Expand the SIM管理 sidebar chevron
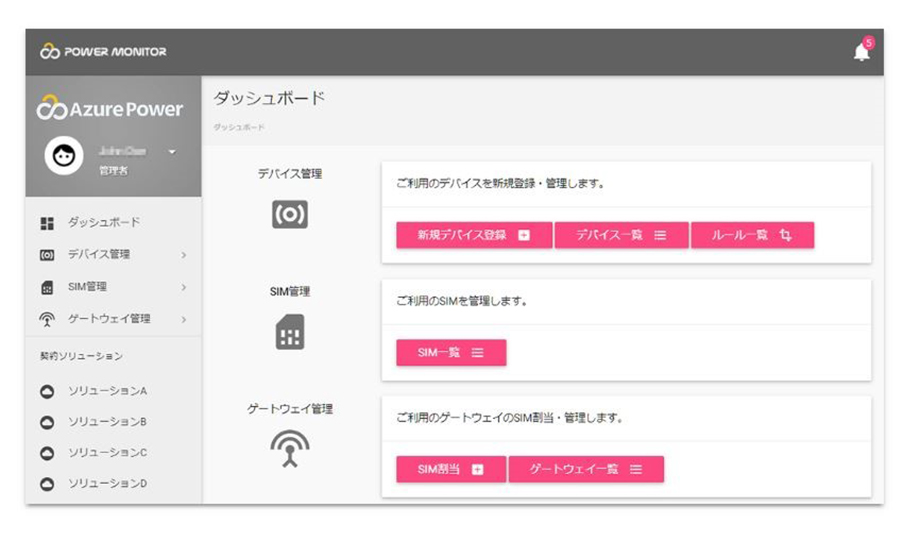The width and height of the screenshot is (920, 557). tap(184, 288)
